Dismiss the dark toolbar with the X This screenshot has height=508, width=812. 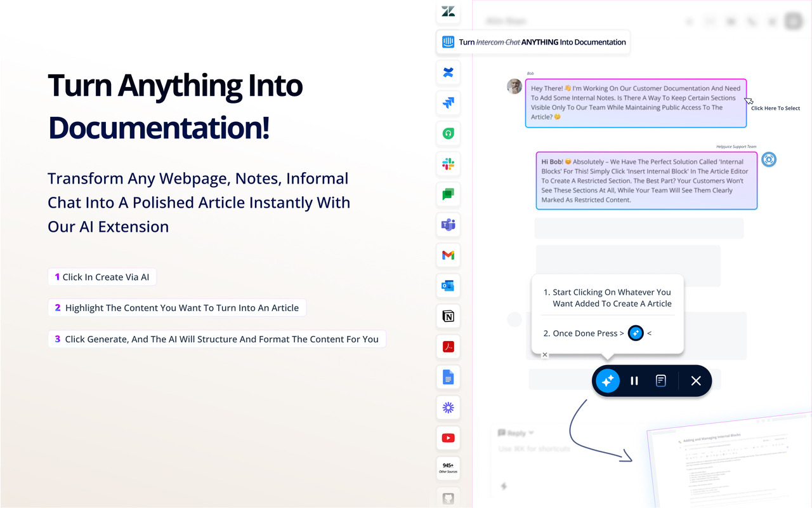[696, 380]
